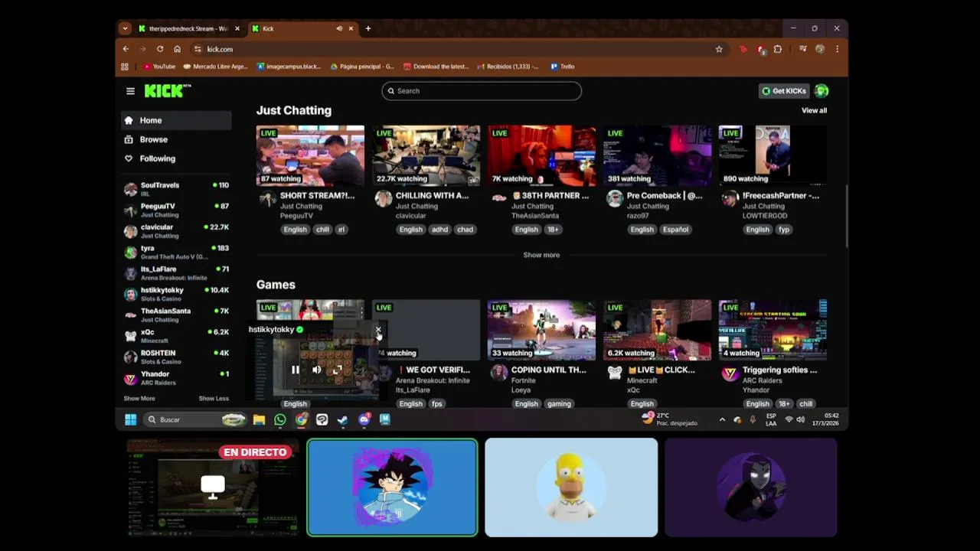
Task: Open the tab search dropdown arrow
Action: click(125, 29)
